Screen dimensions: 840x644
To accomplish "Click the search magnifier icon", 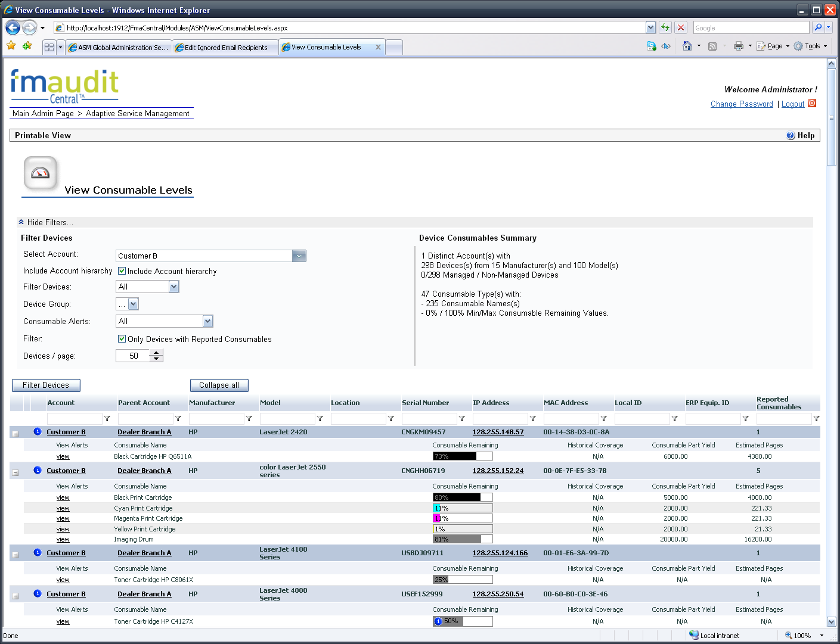I will coord(818,27).
